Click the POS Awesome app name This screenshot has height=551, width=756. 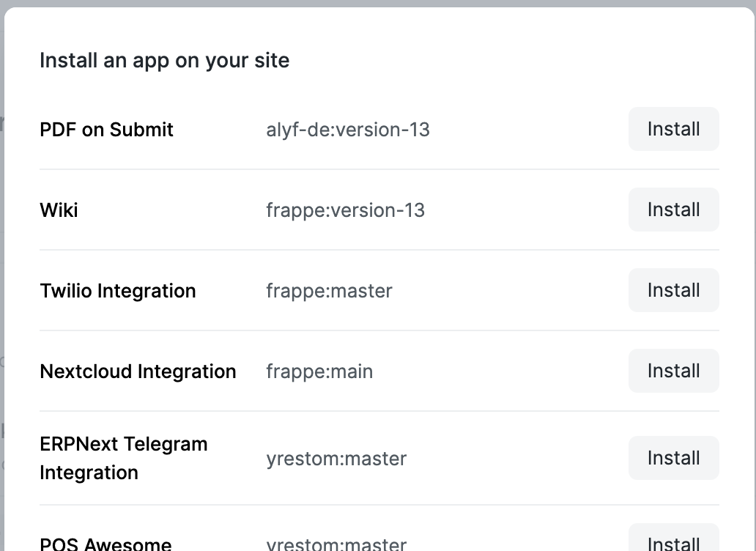click(105, 544)
